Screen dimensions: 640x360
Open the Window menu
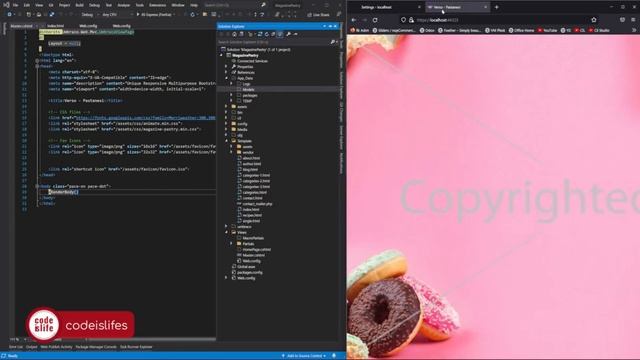tap(178, 5)
